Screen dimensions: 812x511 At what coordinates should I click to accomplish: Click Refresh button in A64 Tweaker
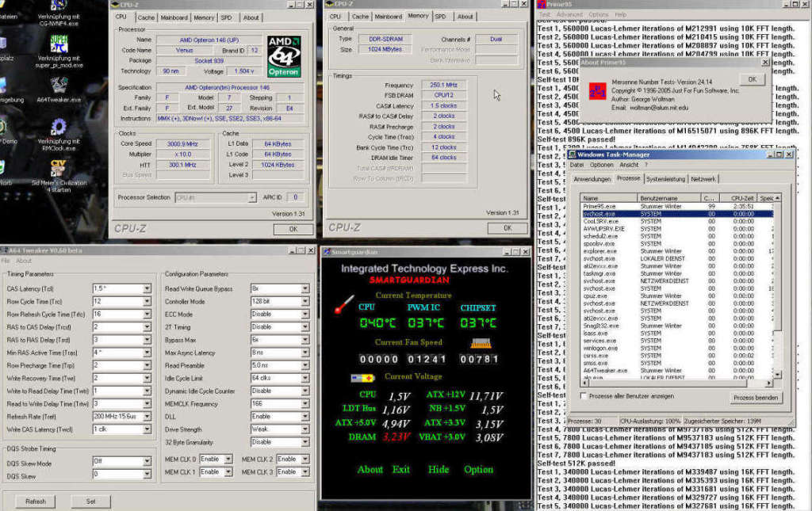click(x=36, y=501)
